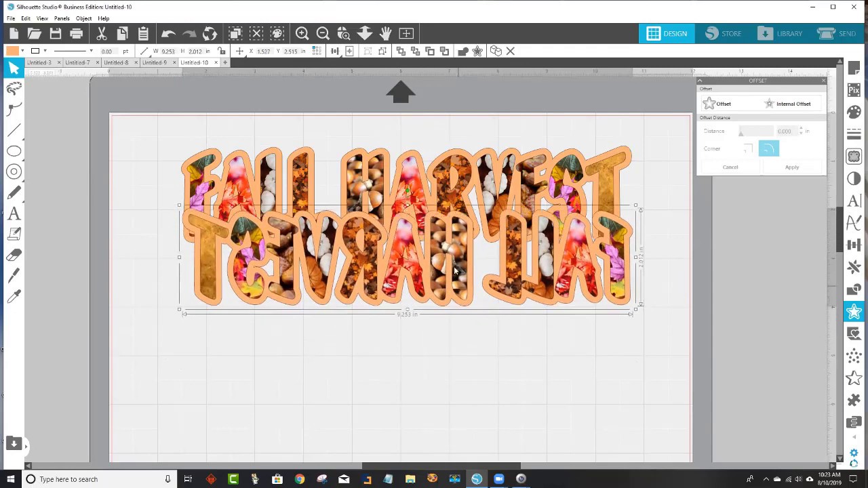Select the Knife tool
Screen dimensions: 868x488
14,276
